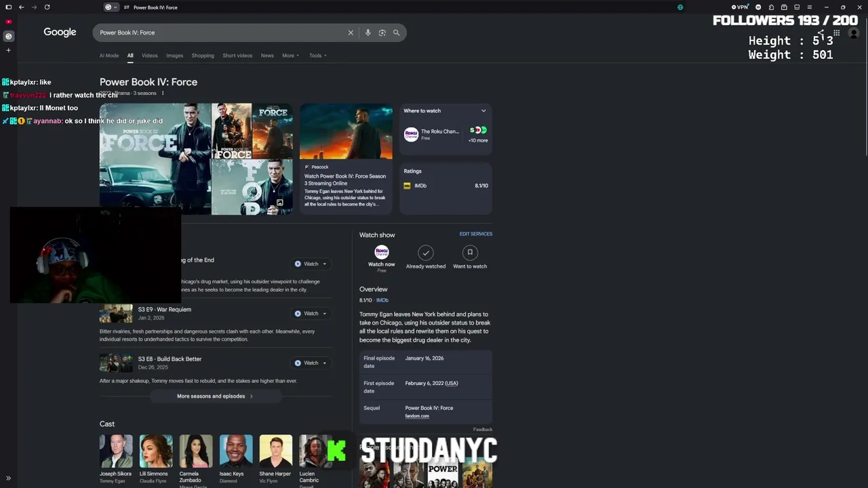
Task: Open Shane Harper cast card
Action: pyautogui.click(x=275, y=460)
